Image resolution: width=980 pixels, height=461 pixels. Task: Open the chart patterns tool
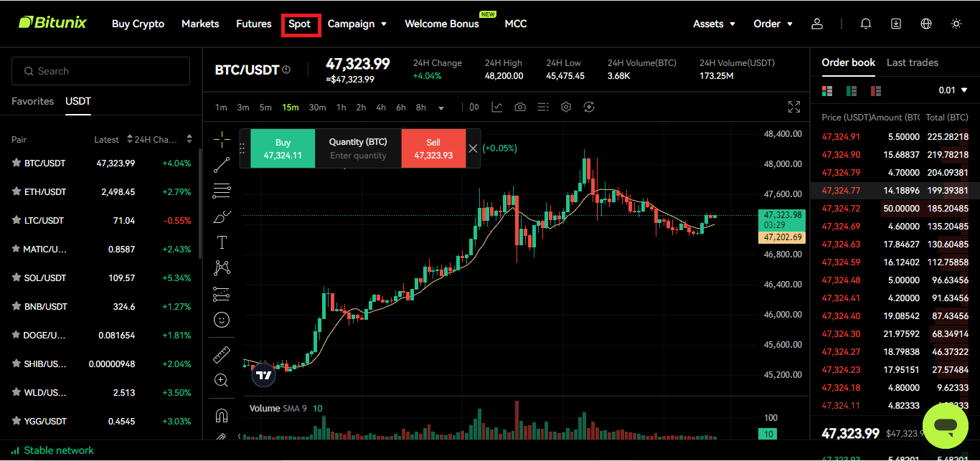[222, 268]
